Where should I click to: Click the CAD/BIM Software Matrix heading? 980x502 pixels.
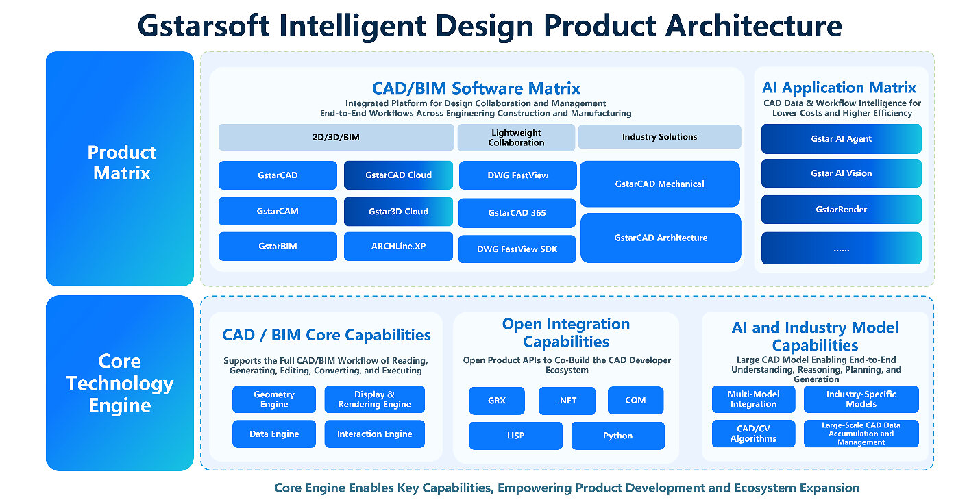[476, 88]
